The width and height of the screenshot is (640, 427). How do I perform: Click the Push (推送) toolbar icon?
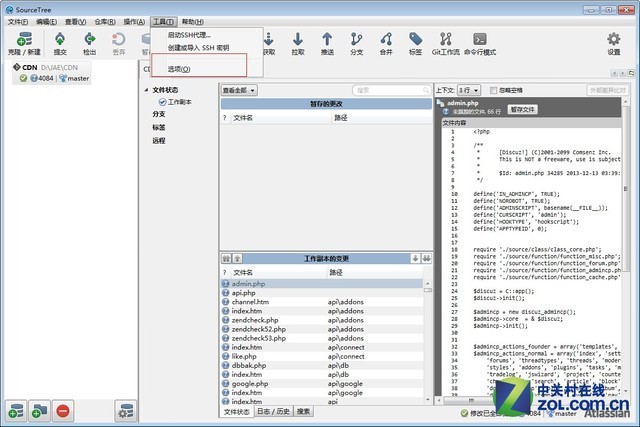click(x=327, y=41)
